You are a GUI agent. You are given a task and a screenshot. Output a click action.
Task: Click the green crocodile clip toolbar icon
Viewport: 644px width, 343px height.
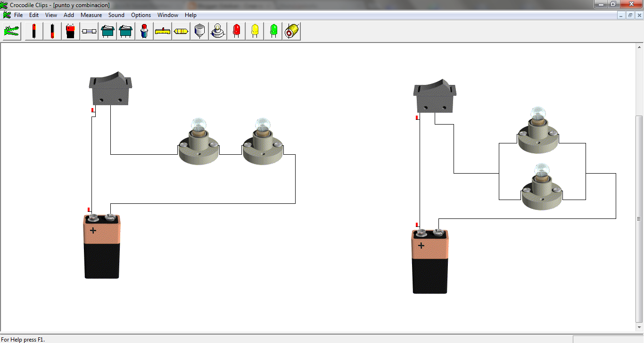tap(12, 32)
